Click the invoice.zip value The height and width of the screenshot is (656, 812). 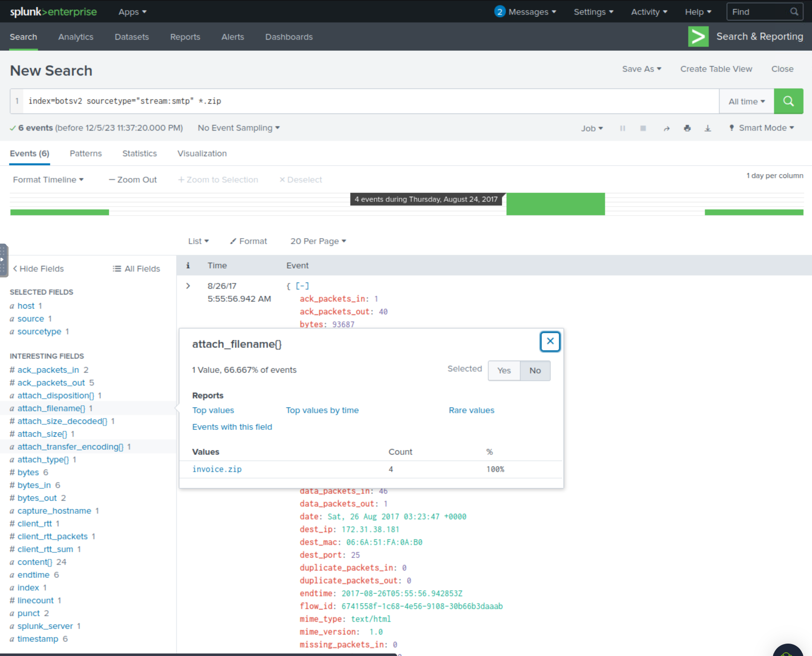tap(217, 469)
